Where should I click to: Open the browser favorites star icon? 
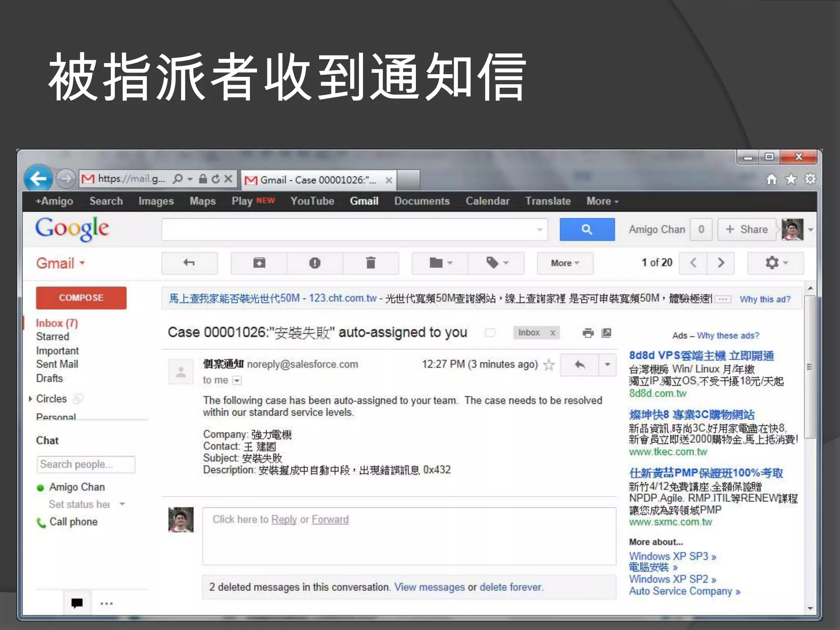[791, 179]
